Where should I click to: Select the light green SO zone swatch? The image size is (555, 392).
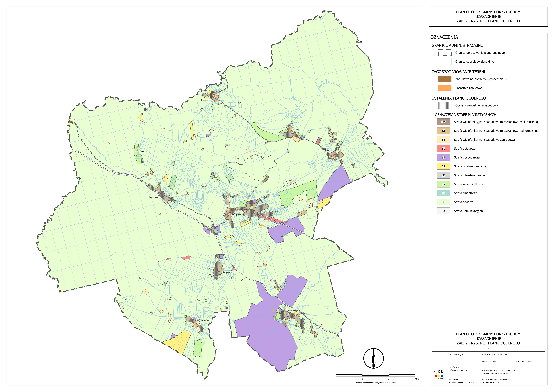[x=443, y=202]
